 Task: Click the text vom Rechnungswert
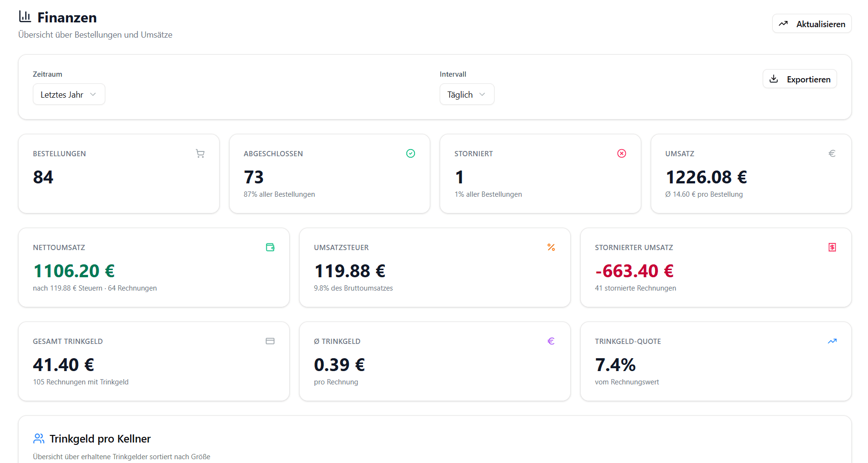pos(627,382)
